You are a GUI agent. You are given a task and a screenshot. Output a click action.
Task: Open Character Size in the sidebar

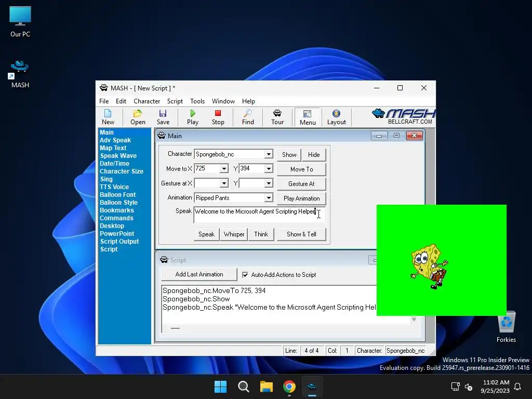point(121,171)
